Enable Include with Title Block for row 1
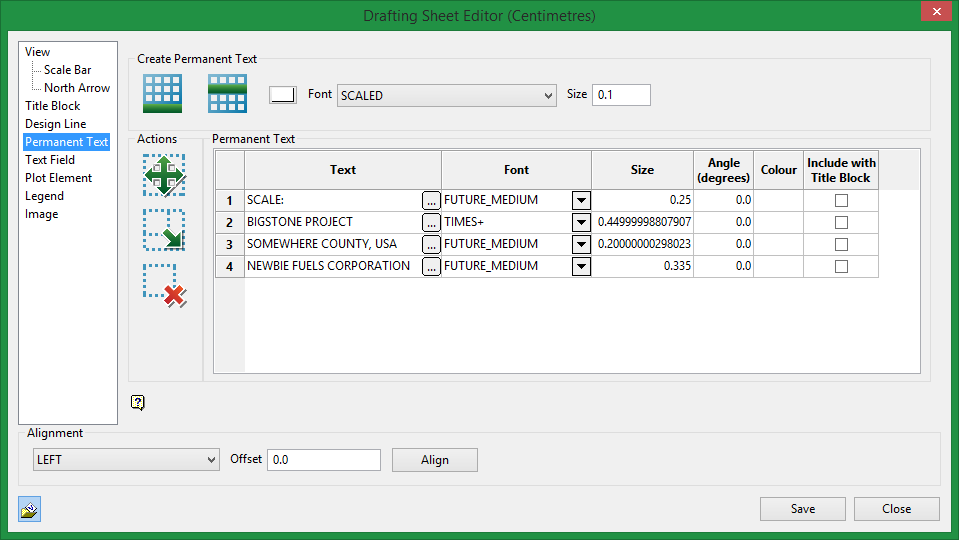The height and width of the screenshot is (540, 959). (x=841, y=200)
